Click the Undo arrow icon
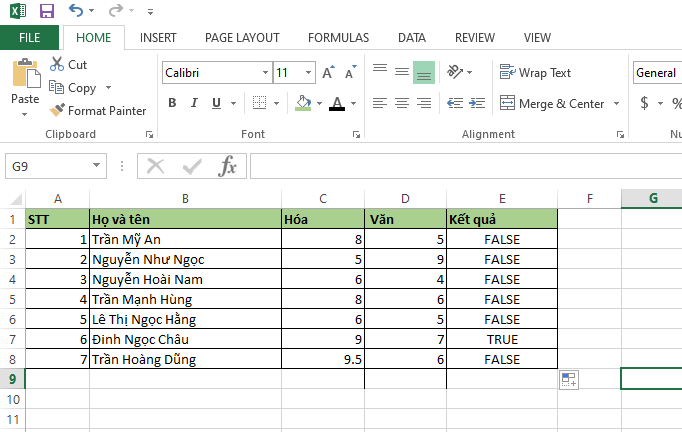The width and height of the screenshot is (682, 432). coord(76,10)
